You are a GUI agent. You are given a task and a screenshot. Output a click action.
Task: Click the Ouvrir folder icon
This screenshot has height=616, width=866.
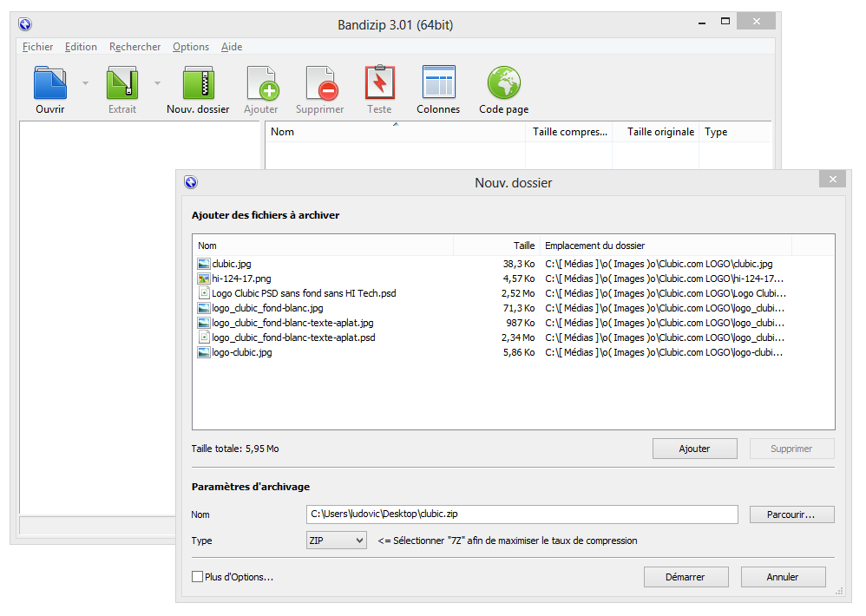click(x=49, y=83)
